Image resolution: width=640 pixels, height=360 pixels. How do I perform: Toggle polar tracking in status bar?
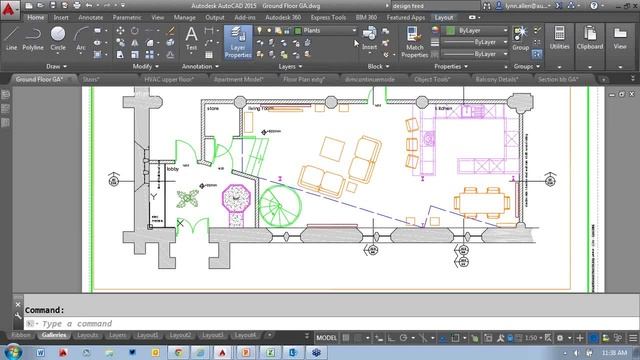404,338
